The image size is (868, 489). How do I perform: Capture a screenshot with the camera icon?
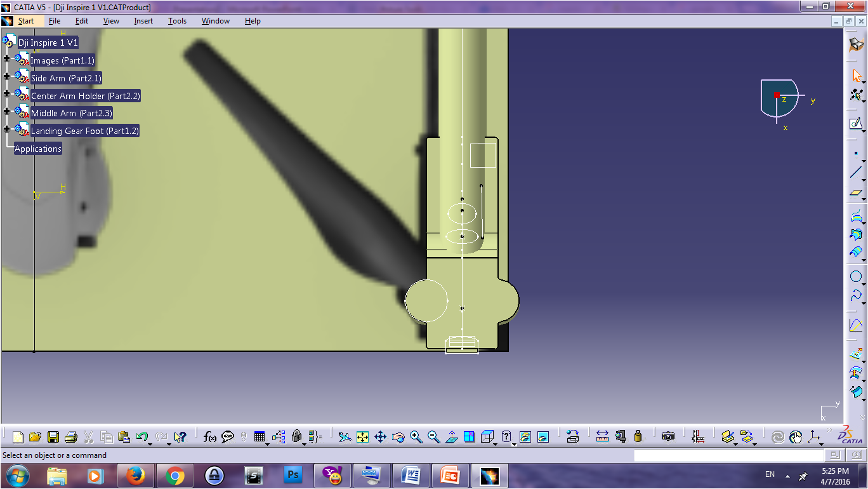(x=668, y=436)
